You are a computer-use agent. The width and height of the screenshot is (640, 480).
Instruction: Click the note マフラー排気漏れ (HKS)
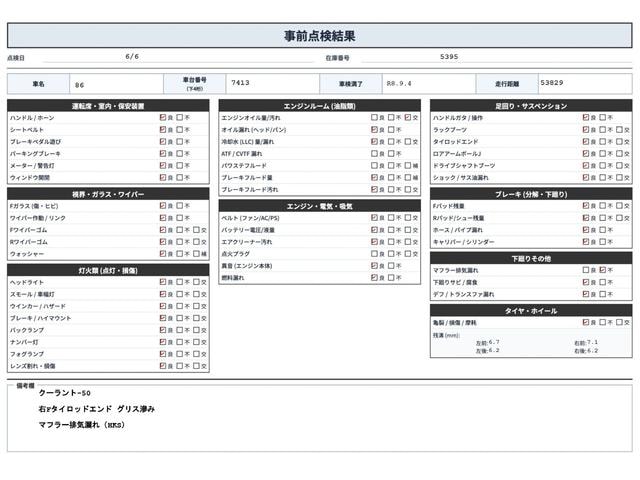point(82,425)
